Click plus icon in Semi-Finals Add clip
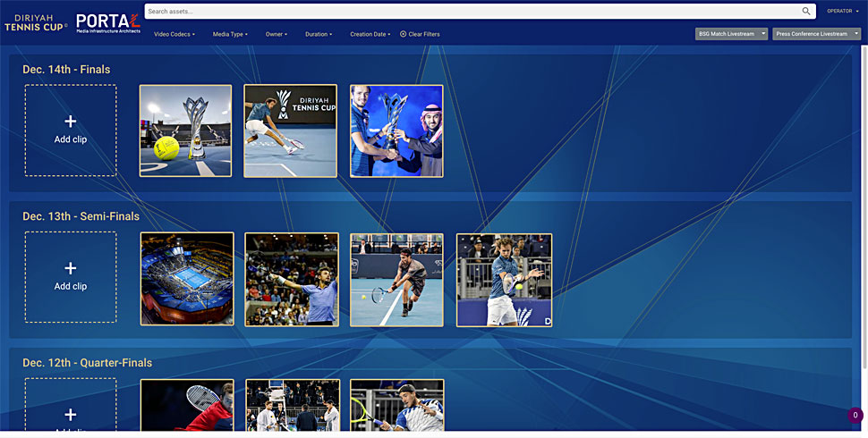The width and height of the screenshot is (868, 438). pos(71,268)
